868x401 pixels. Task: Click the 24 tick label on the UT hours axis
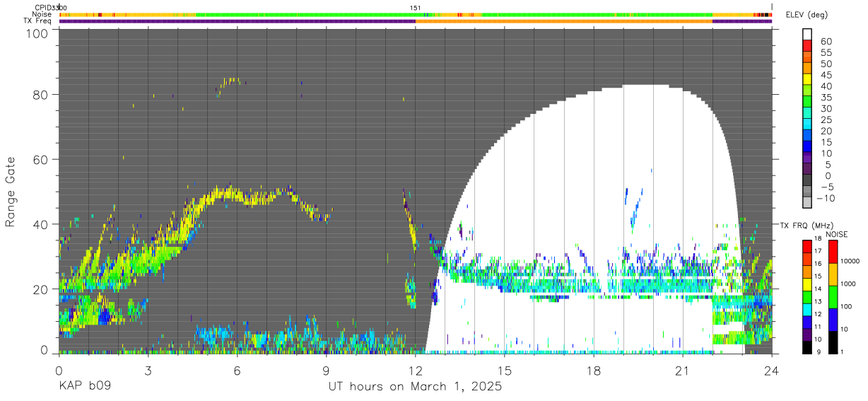(771, 370)
